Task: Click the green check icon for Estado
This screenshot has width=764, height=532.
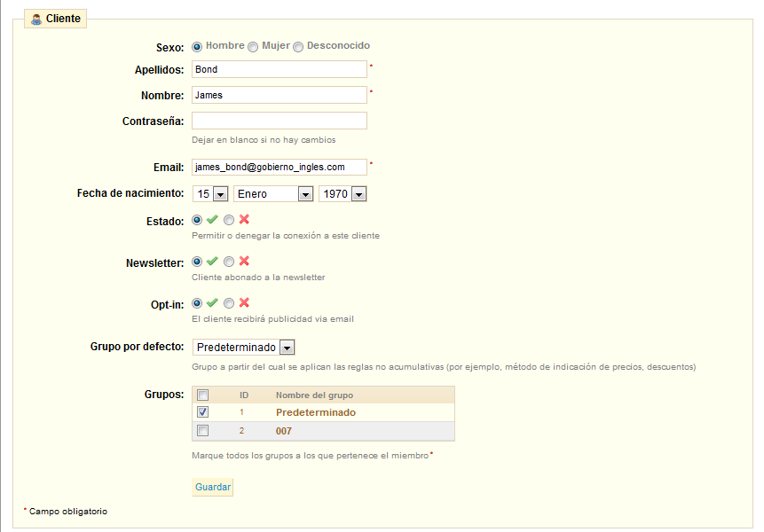Action: tap(212, 219)
